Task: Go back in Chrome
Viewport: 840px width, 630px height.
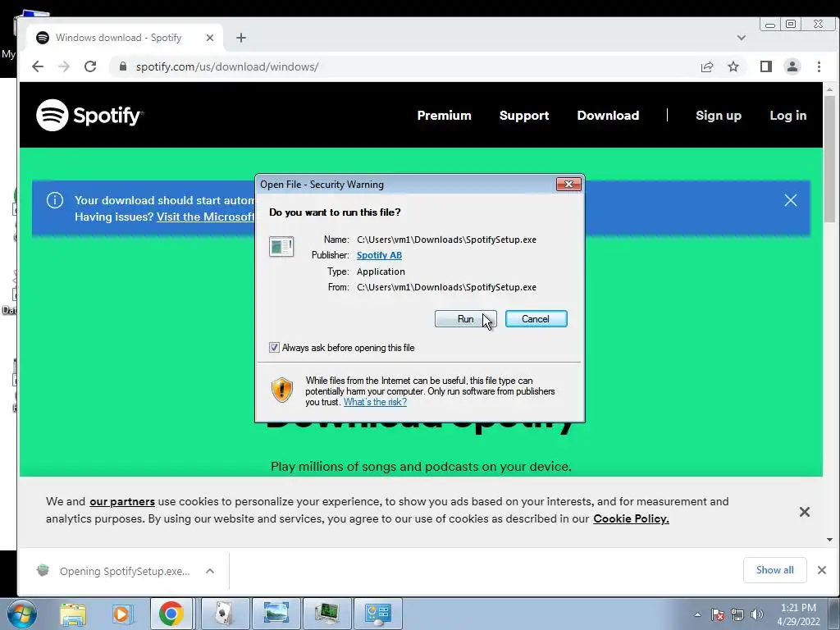Action: click(x=38, y=66)
